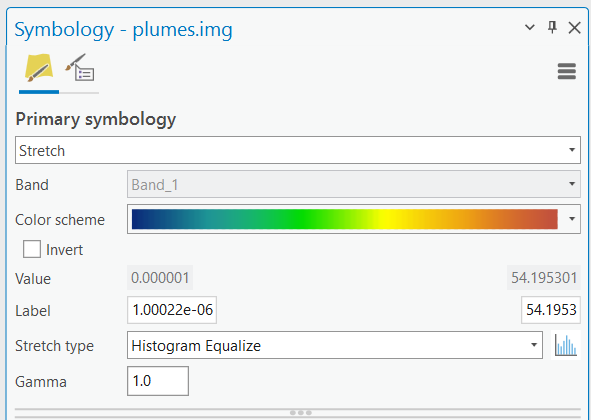Enable the Invert checkbox
Image resolution: width=591 pixels, height=420 pixels.
tap(32, 249)
